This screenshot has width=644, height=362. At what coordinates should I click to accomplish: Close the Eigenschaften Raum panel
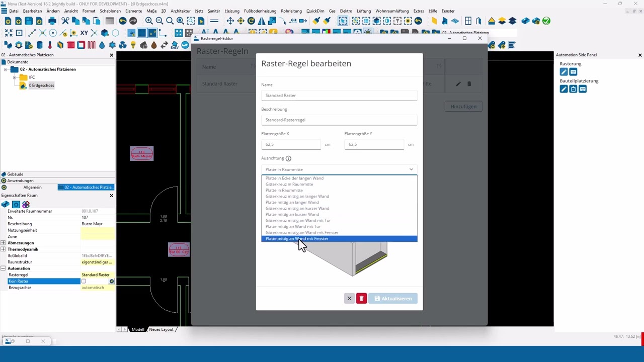click(111, 196)
